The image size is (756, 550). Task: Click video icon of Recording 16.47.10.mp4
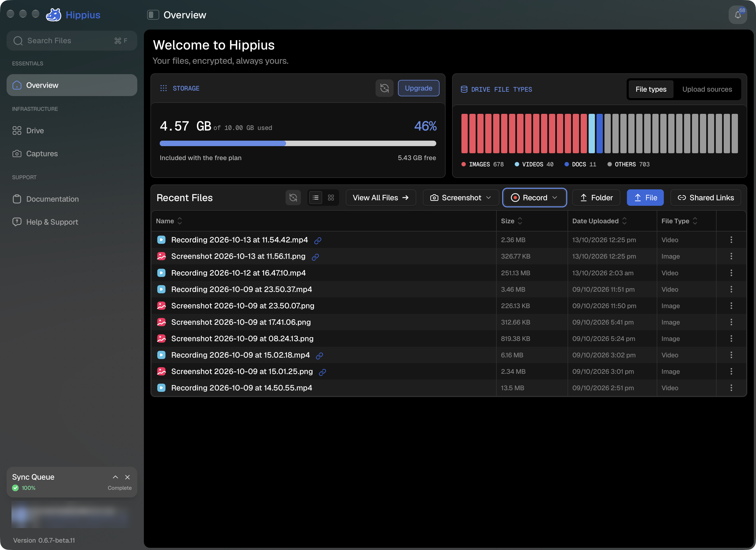161,273
